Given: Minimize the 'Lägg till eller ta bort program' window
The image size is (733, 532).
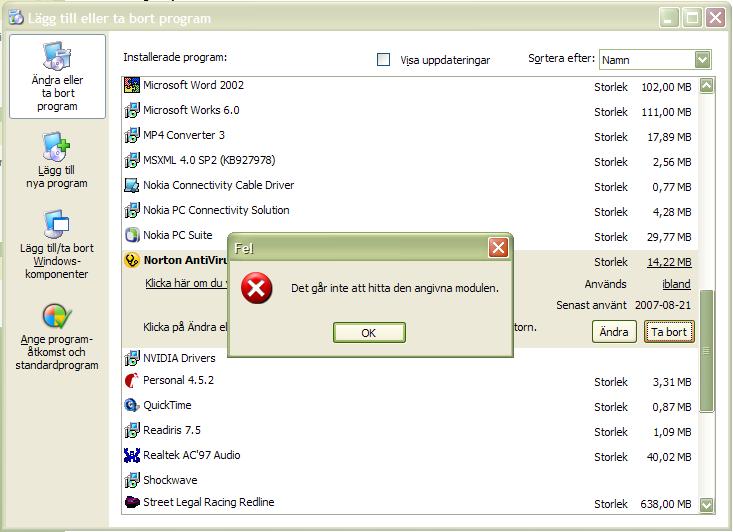Looking at the screenshot, I should pos(668,18).
